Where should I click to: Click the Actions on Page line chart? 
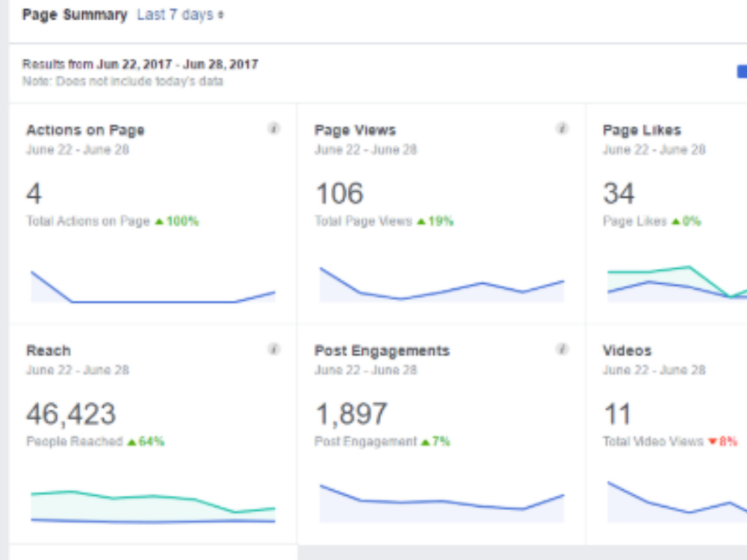[153, 287]
